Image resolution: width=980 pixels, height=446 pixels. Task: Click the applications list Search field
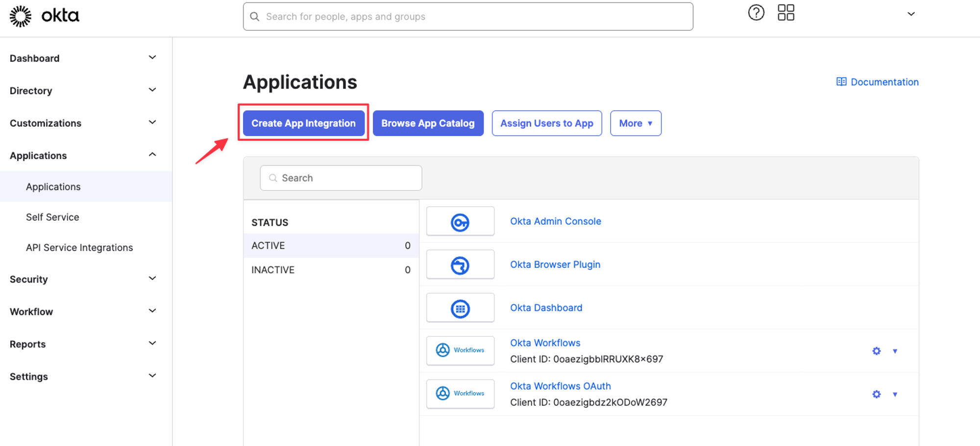(341, 178)
